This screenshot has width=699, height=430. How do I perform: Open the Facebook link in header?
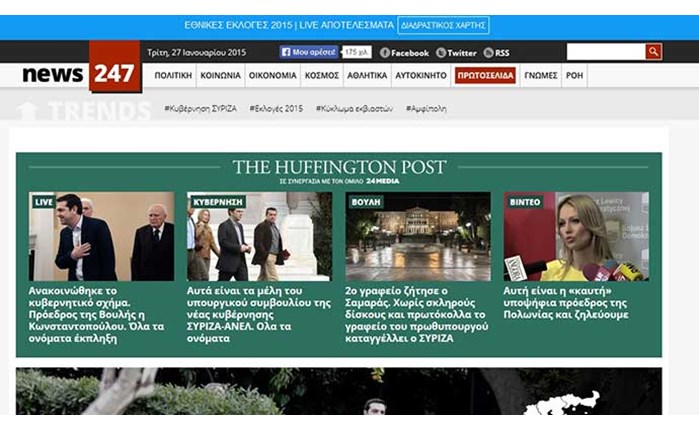tap(404, 53)
